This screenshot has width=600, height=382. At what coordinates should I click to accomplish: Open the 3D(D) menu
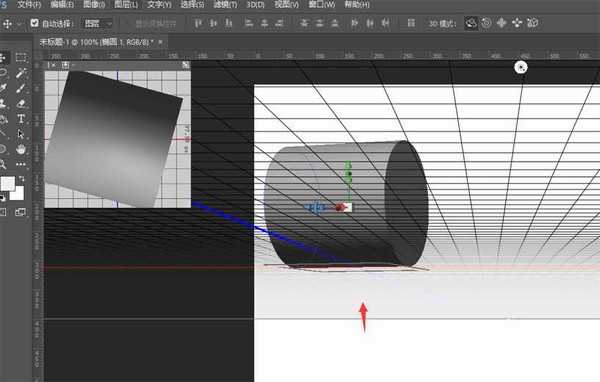pos(255,5)
